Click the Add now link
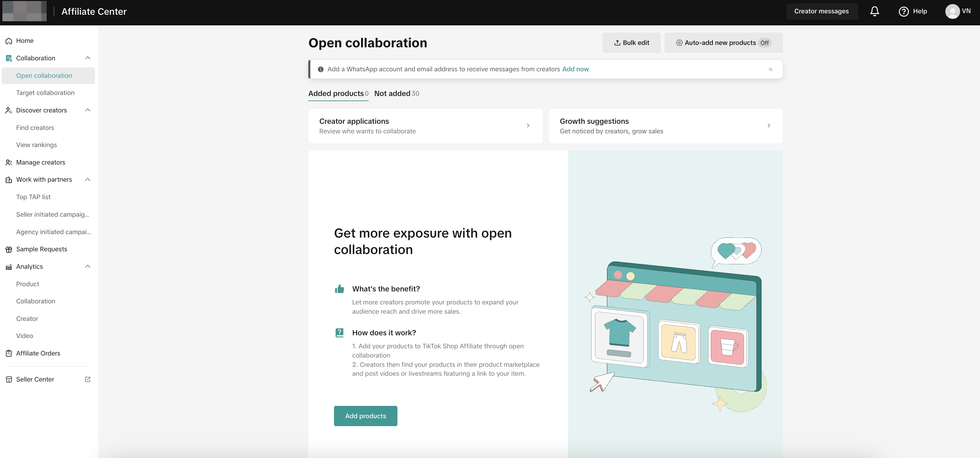This screenshot has height=458, width=980. click(x=575, y=69)
